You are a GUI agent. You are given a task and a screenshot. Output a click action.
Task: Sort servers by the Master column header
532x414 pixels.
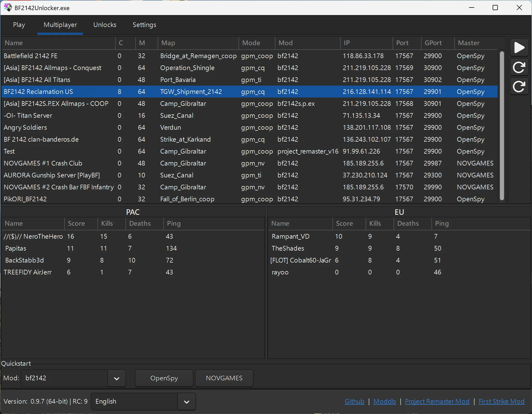point(480,43)
